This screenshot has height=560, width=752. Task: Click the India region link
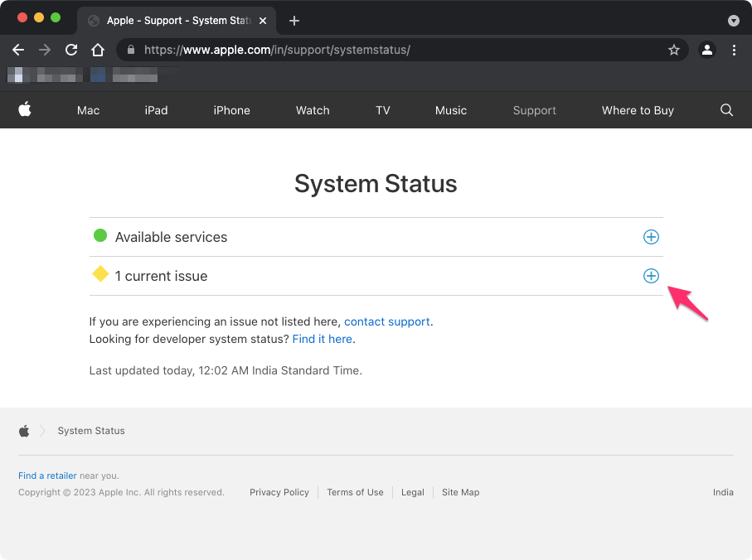[x=723, y=492]
